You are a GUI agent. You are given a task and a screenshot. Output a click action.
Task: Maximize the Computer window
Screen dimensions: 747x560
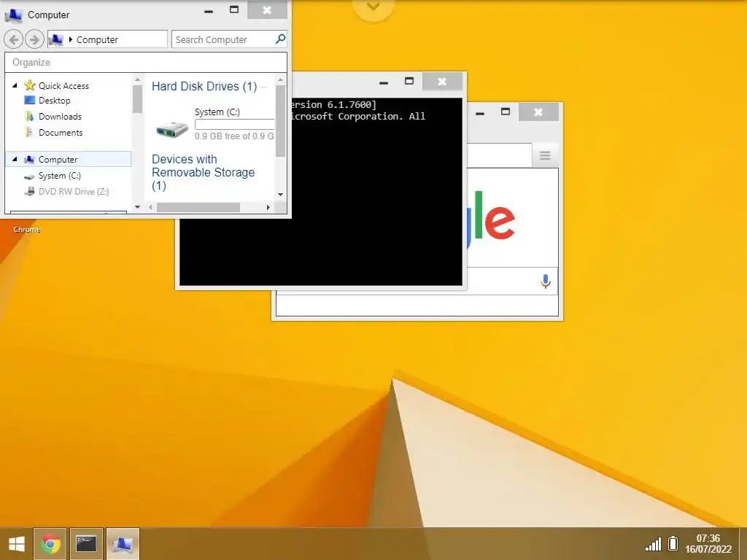[234, 10]
